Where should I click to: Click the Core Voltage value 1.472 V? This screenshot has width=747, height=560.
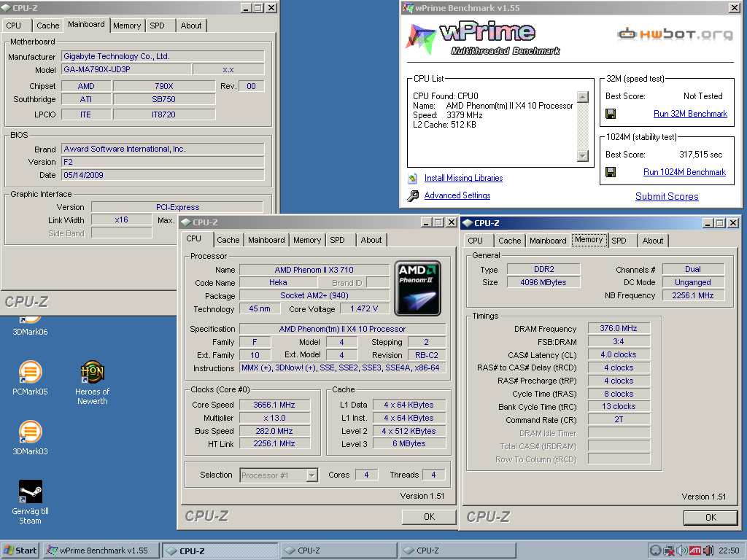(x=364, y=308)
